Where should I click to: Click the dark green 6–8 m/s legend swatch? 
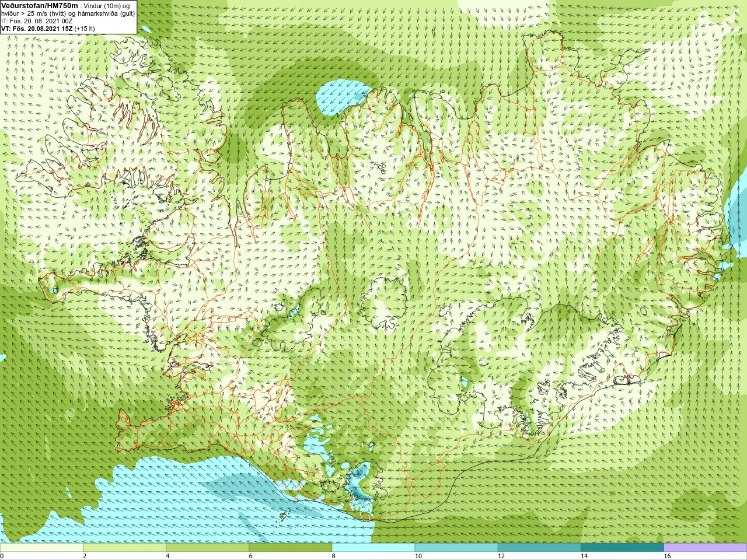tap(290, 548)
